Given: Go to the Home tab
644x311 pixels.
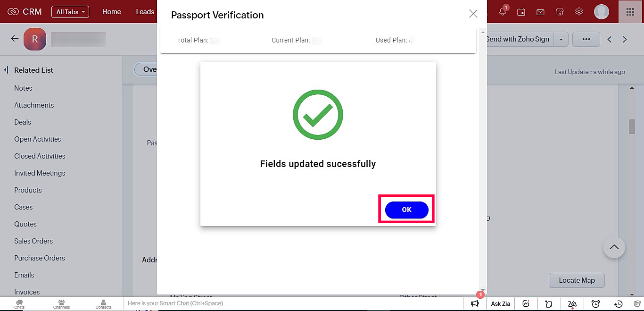Looking at the screenshot, I should coord(111,12).
